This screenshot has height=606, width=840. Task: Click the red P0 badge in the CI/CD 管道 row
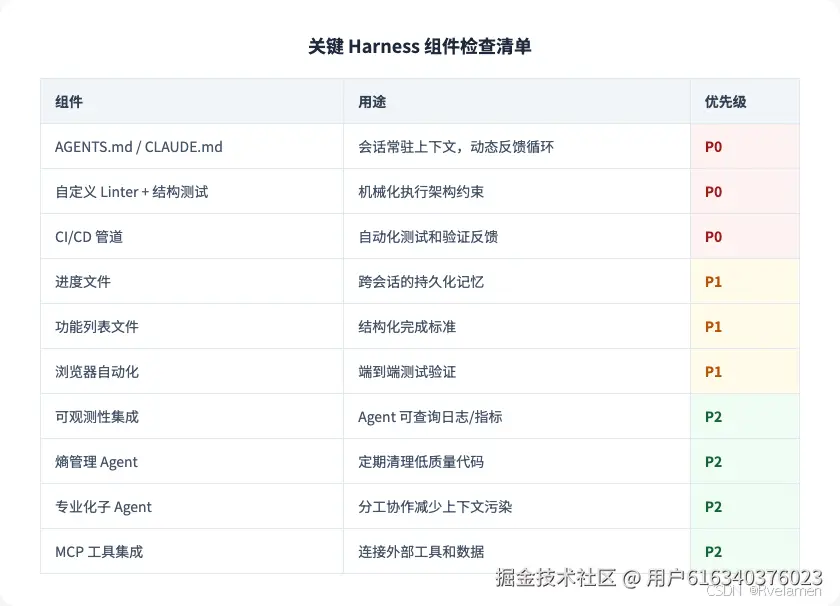pyautogui.click(x=713, y=237)
